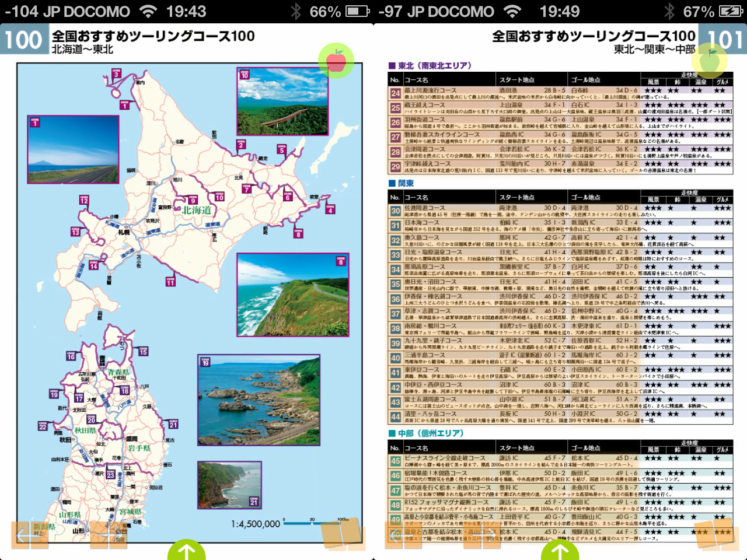The height and width of the screenshot is (560, 747).
Task: Tap the green up-arrow button on left screen
Action: (x=187, y=549)
